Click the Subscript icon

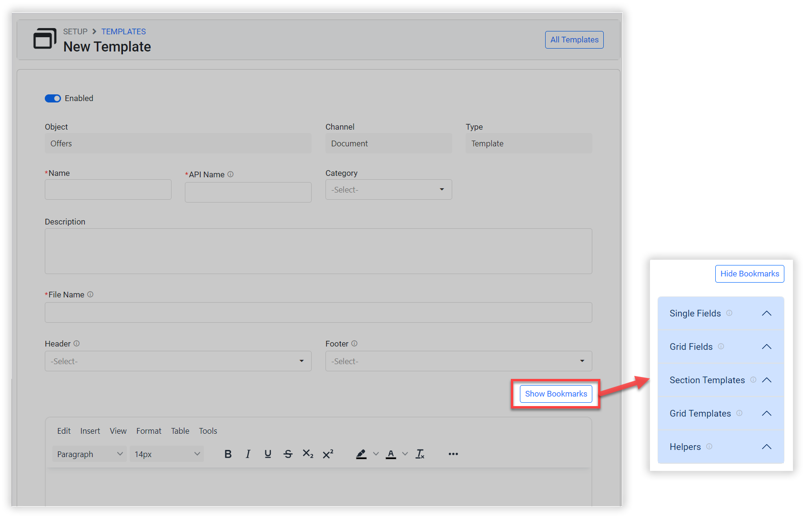[x=308, y=454]
